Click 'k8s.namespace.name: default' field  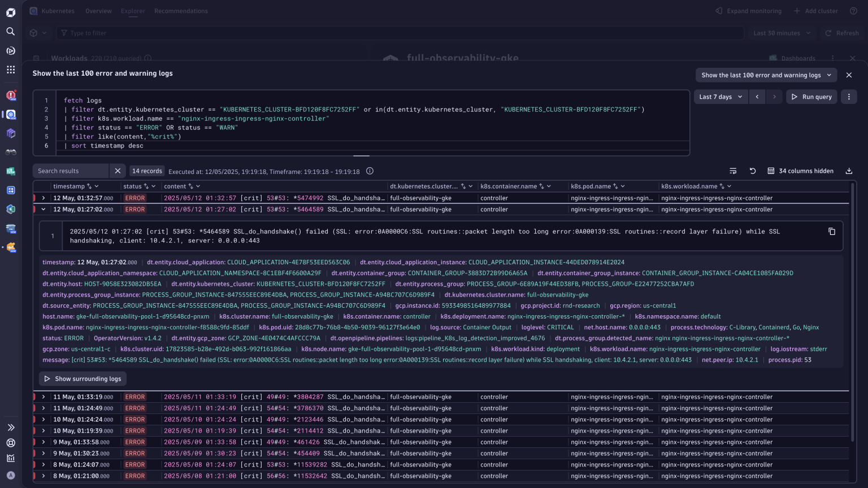[x=678, y=317]
